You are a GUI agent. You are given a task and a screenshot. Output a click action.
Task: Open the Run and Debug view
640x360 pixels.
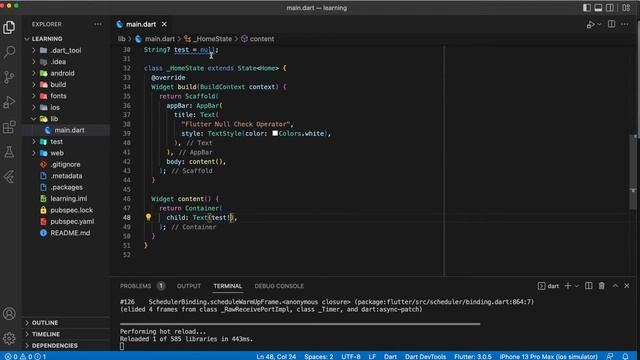click(x=9, y=102)
